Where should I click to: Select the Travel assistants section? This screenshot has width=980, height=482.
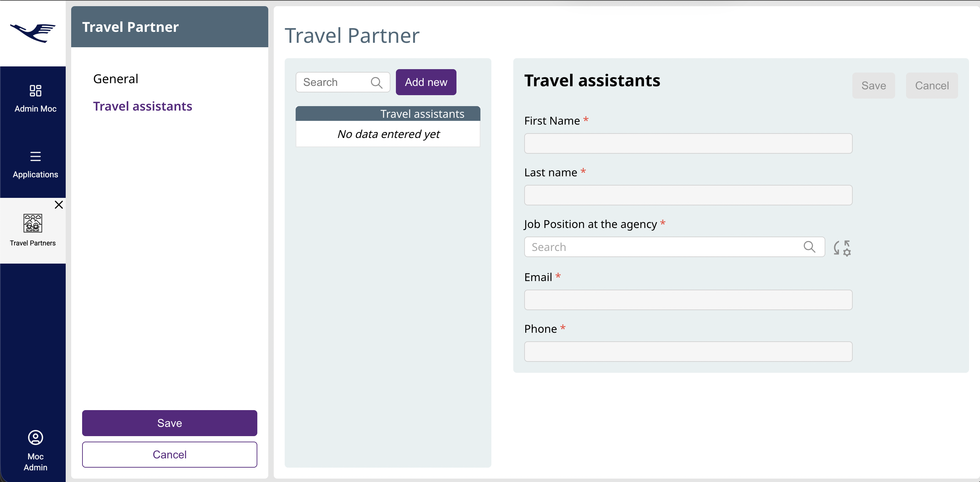(143, 106)
